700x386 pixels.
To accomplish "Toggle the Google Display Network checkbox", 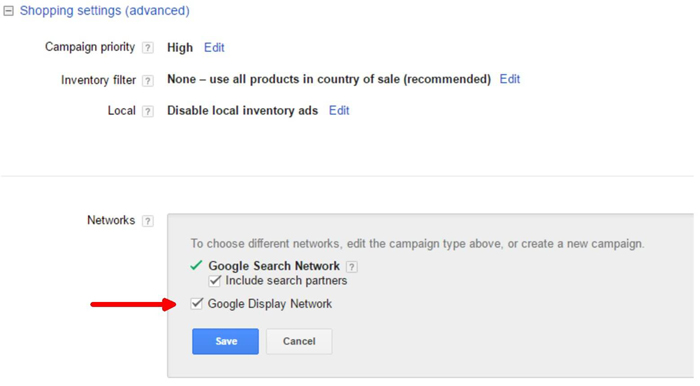I will pos(196,304).
